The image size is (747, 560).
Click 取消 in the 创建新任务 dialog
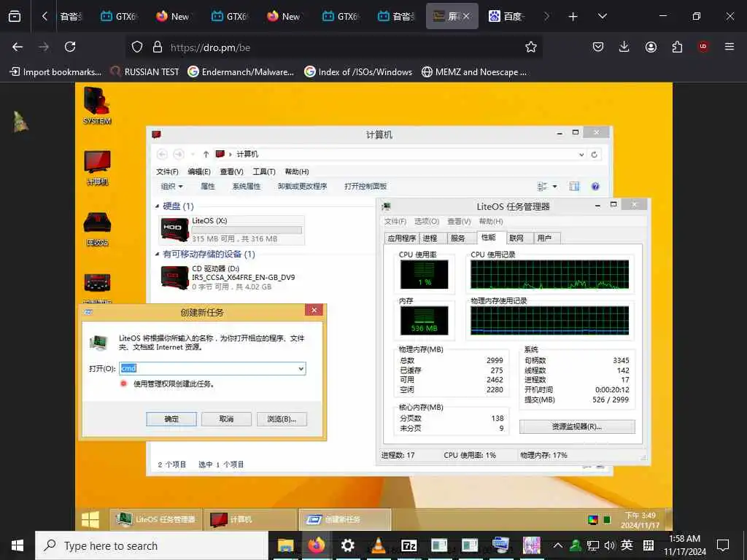click(226, 419)
